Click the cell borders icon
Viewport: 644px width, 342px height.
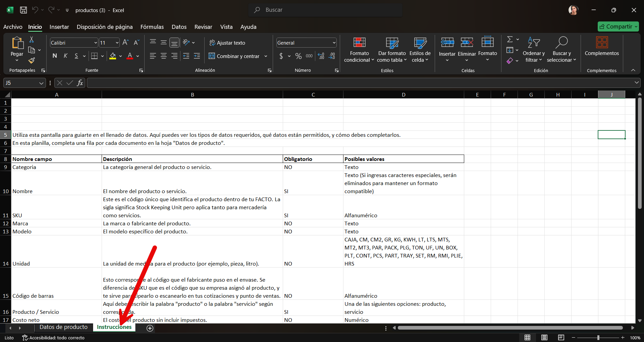tap(95, 56)
